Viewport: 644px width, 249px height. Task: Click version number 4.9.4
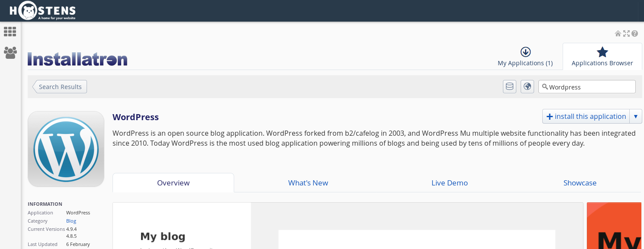tap(71, 229)
